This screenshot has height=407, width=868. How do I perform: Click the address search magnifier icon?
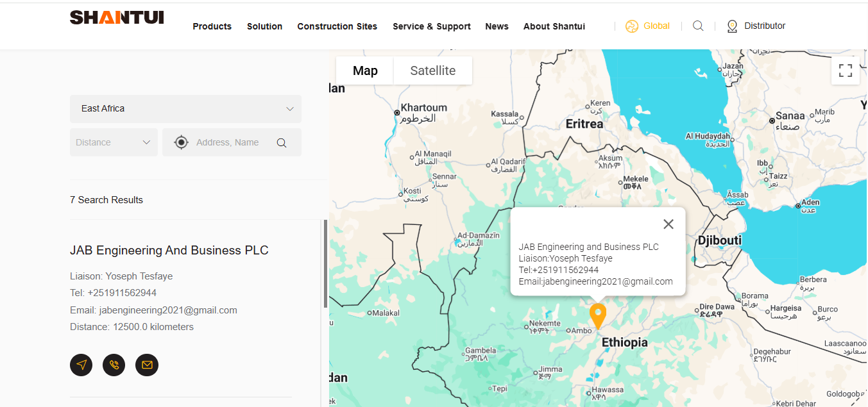click(282, 143)
